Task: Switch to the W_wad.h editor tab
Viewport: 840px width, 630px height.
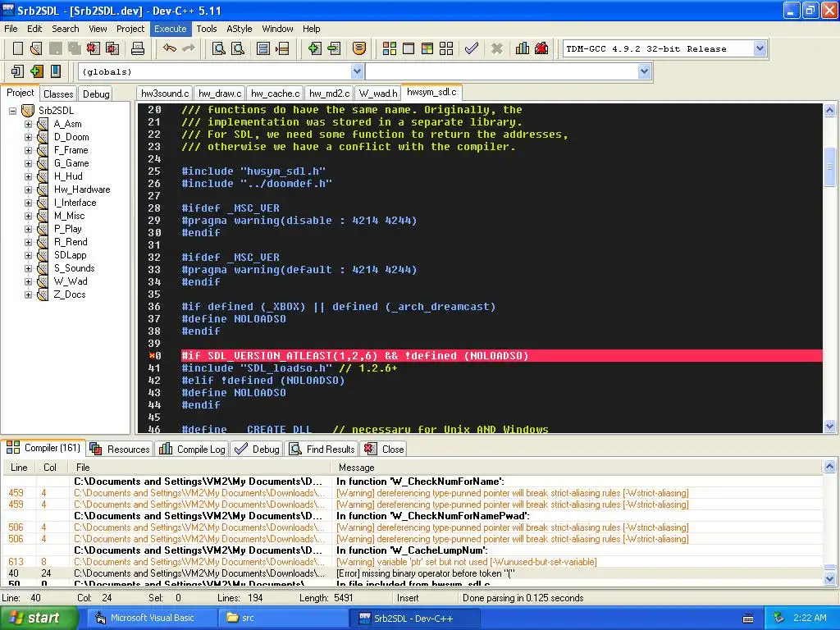Action: tap(378, 94)
